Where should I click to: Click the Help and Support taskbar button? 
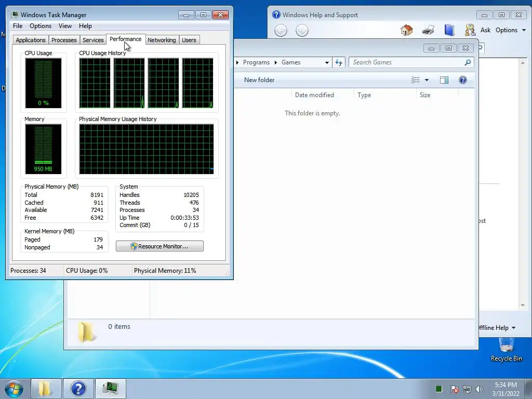click(x=78, y=389)
